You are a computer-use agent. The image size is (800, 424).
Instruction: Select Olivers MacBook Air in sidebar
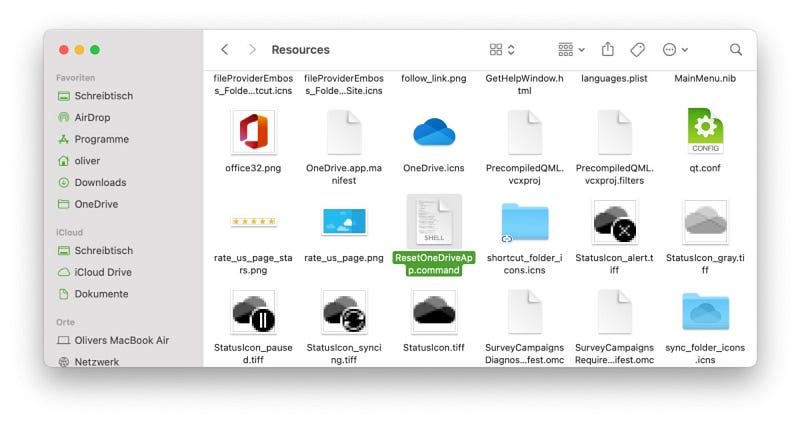tap(123, 340)
